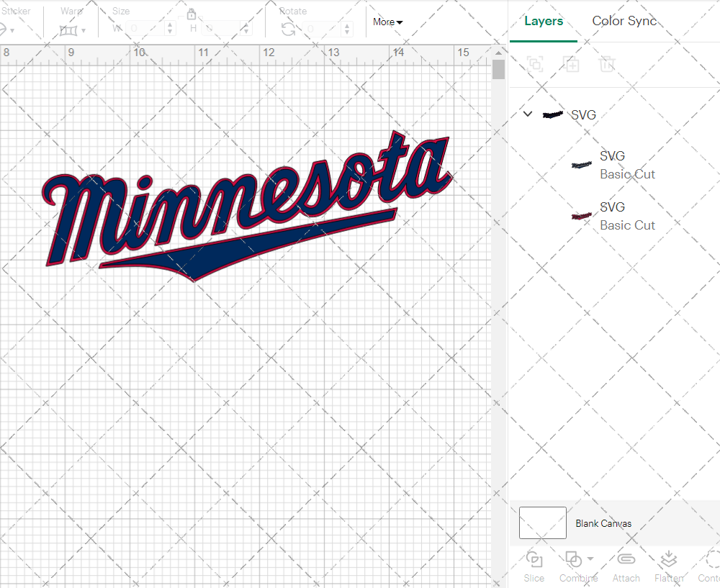Click the Duplicate layer icon
Screen dimensions: 720x588
[x=571, y=64]
